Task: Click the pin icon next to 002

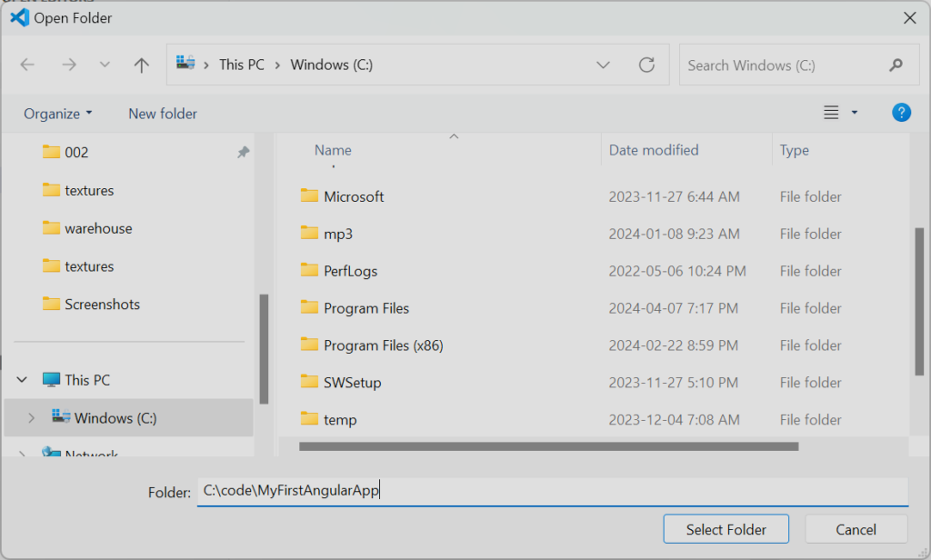Action: click(x=243, y=153)
